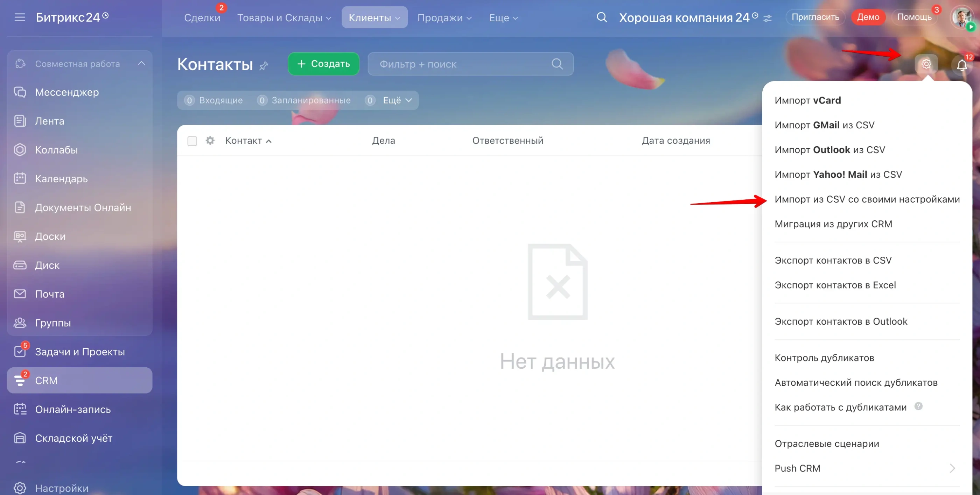Choose Экспорт контактов в Excel
The height and width of the screenshot is (495, 980).
(x=835, y=285)
